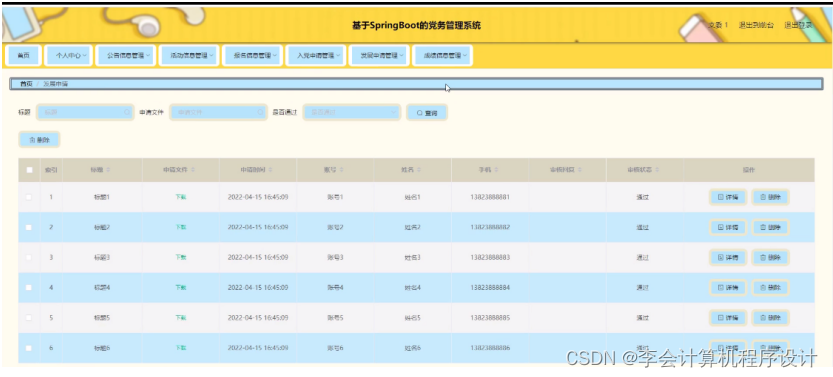Download the file in row 标题4
This screenshot has width=833, height=377.
(181, 287)
